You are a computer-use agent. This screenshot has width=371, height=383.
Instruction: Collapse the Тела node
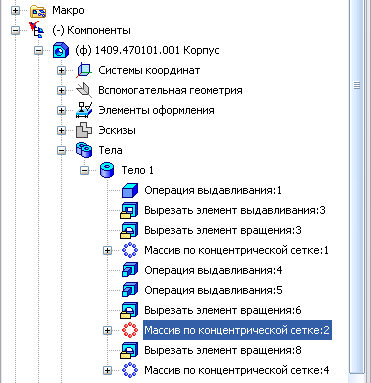[61, 151]
